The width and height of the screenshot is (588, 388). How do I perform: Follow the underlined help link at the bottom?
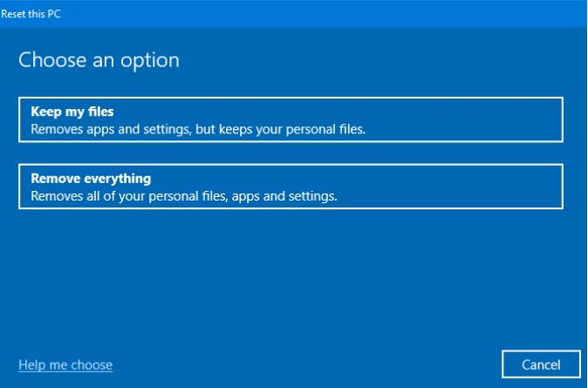pos(65,364)
